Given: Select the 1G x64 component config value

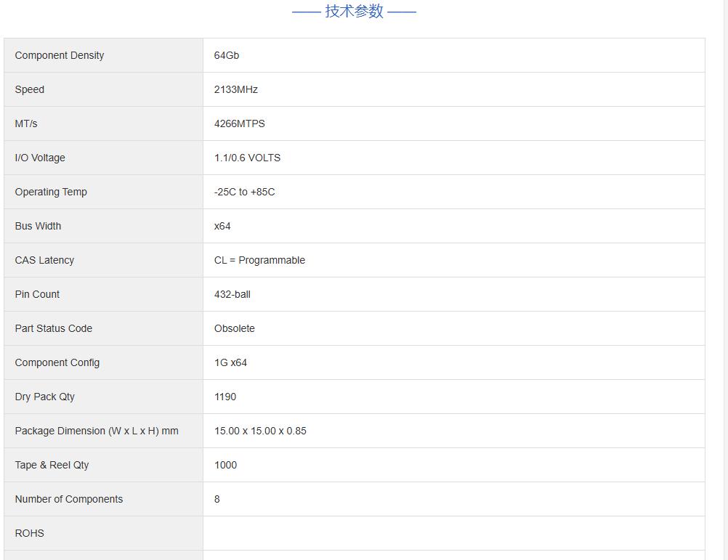Looking at the screenshot, I should point(230,362).
